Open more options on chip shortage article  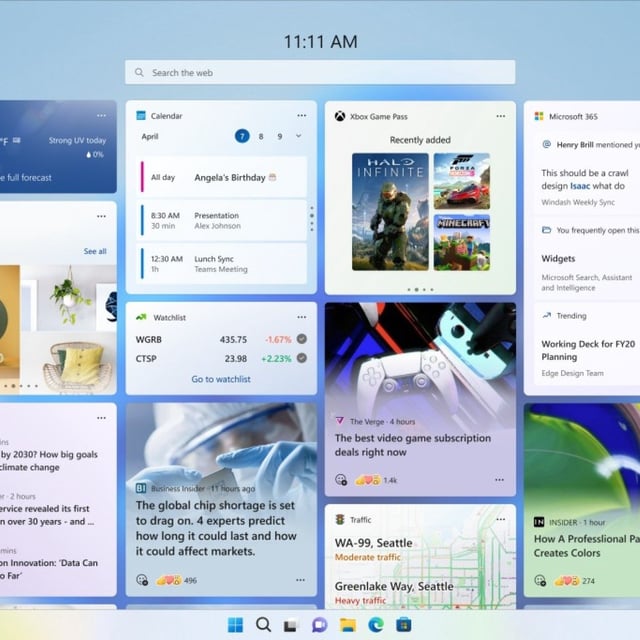(x=300, y=580)
